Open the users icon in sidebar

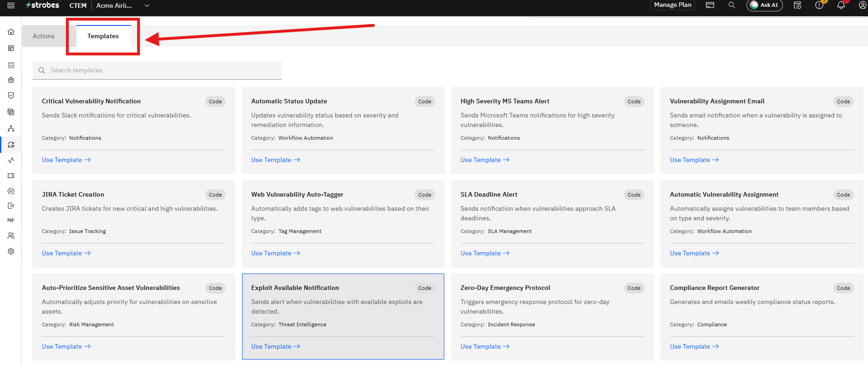[x=11, y=236]
